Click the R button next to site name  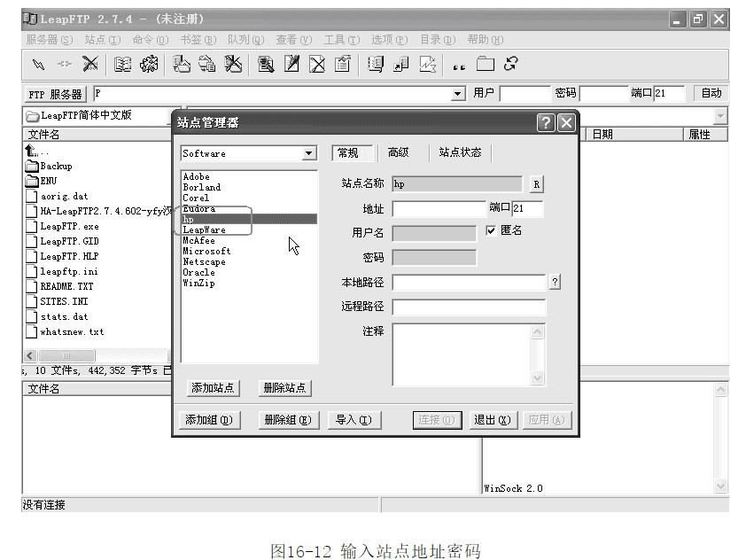point(536,184)
